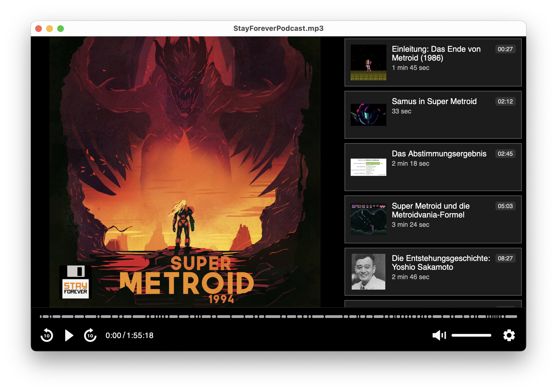Mute audio with the speaker icon
This screenshot has height=392, width=557.
[439, 335]
